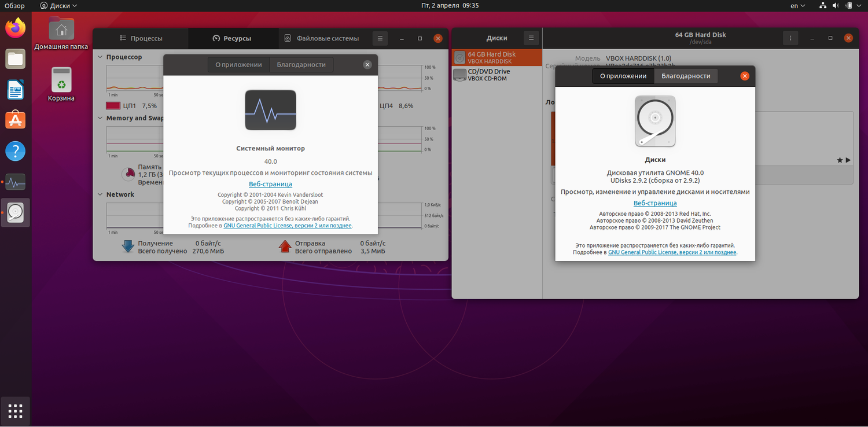
Task: Collapse the Network section
Action: (x=100, y=194)
